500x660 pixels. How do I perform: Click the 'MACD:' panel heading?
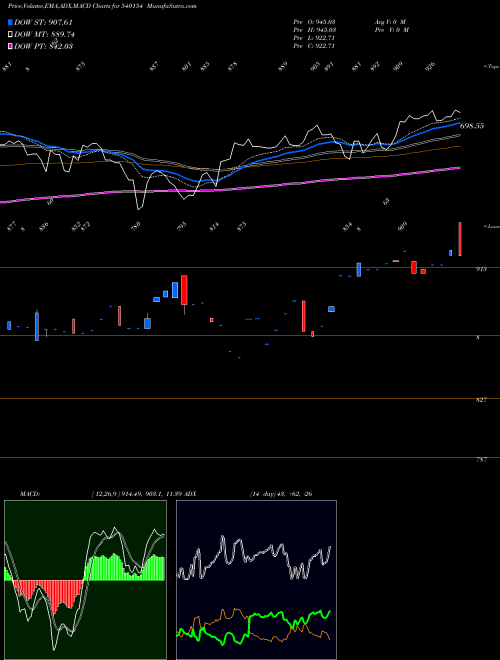click(29, 494)
